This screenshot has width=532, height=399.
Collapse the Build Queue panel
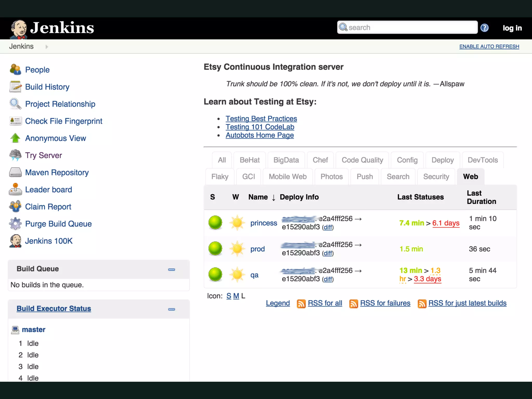[x=171, y=269]
